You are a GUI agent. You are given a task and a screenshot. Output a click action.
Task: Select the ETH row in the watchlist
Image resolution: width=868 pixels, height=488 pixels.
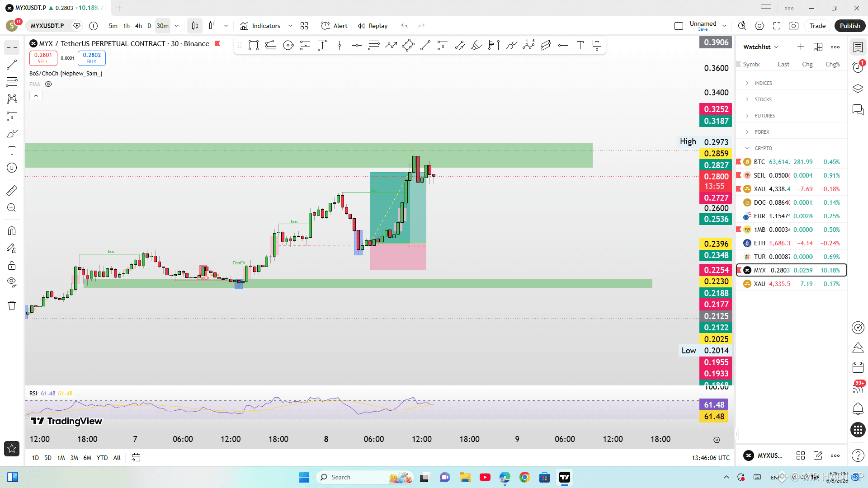click(x=791, y=243)
